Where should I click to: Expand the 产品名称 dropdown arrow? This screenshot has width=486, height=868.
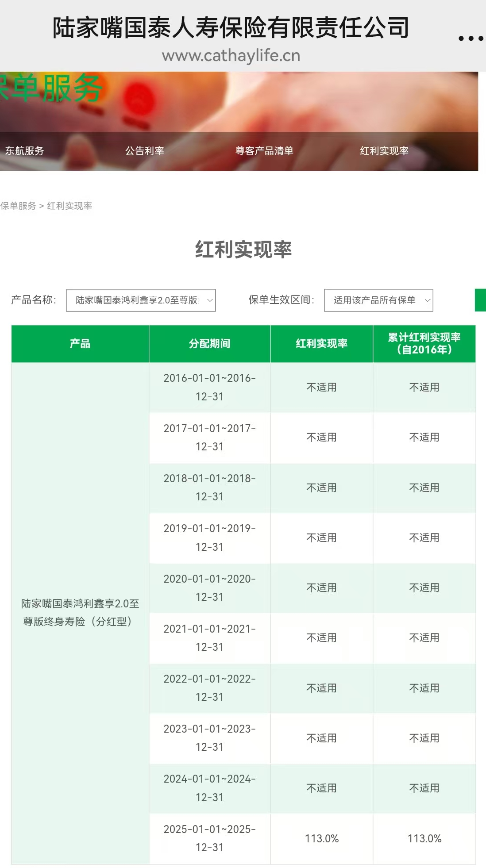210,300
